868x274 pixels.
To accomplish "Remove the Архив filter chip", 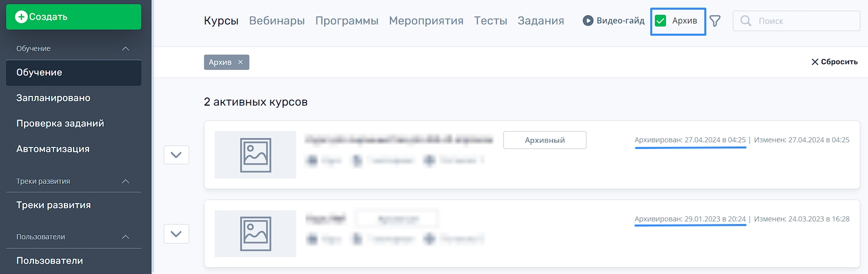I will point(241,62).
